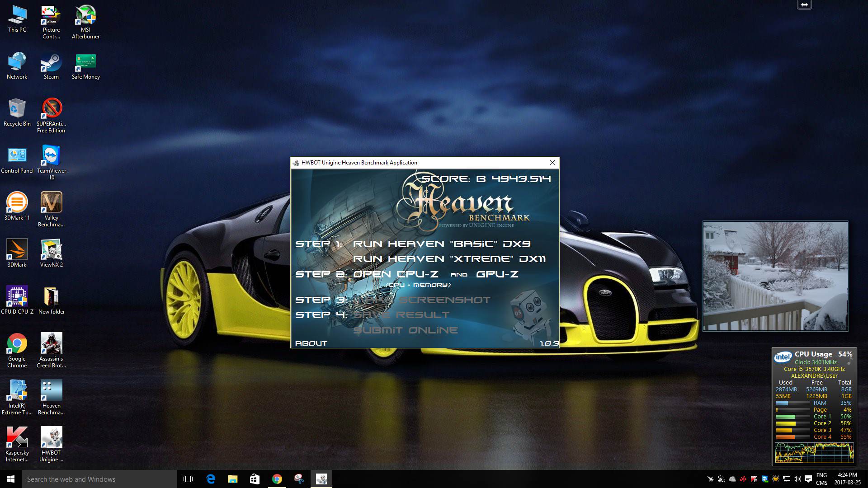Open File Explorer from the taskbar
This screenshot has width=868, height=488.
pyautogui.click(x=233, y=479)
